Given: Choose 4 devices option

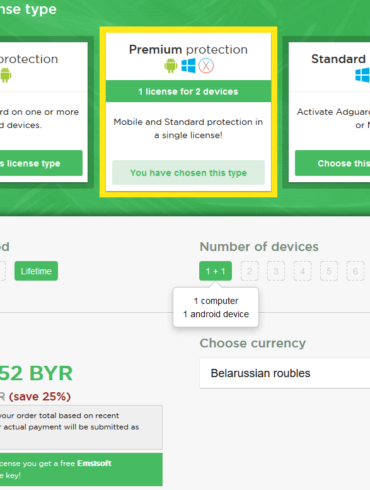Looking at the screenshot, I should coord(302,271).
